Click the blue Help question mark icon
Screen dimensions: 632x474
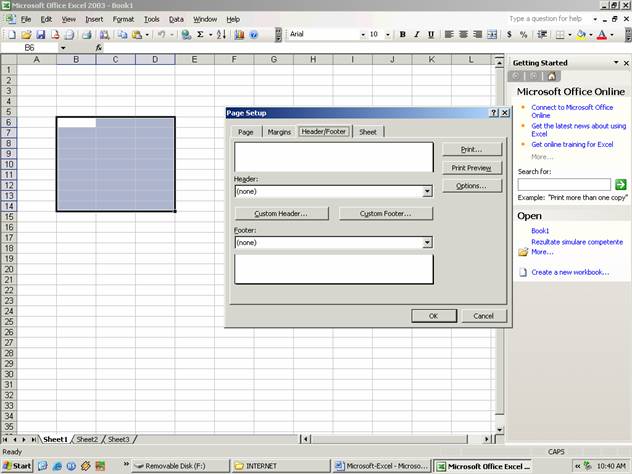254,35
